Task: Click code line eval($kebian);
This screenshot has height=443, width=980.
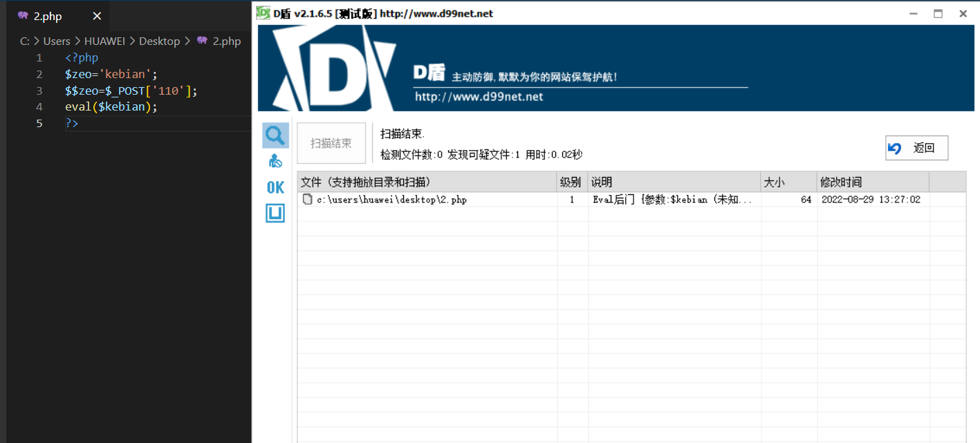Action: pos(111,106)
